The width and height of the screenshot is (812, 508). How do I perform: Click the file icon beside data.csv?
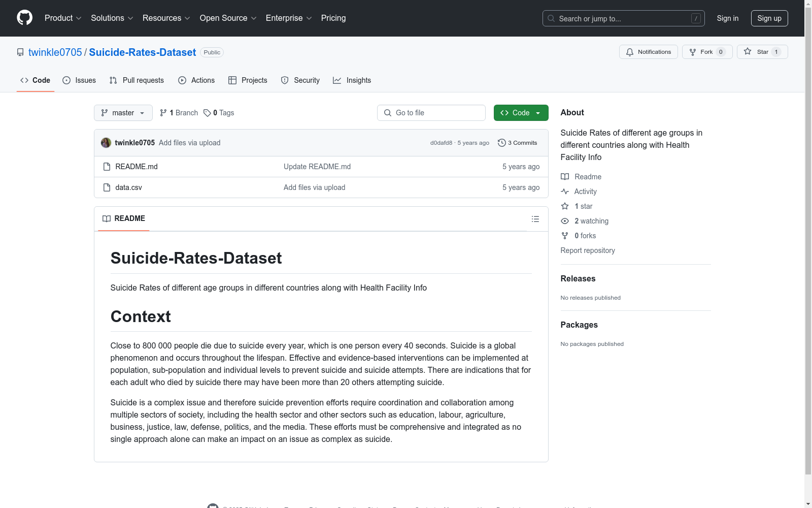click(107, 187)
